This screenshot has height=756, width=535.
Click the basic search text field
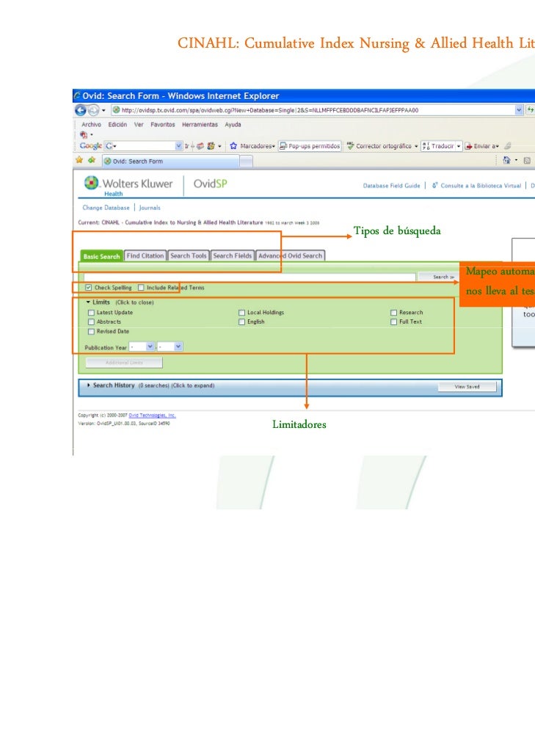tap(250, 277)
